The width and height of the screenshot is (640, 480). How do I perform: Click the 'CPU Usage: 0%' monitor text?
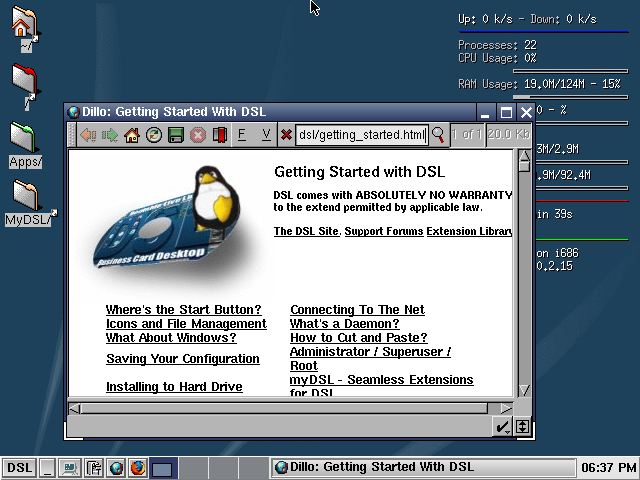click(x=497, y=58)
